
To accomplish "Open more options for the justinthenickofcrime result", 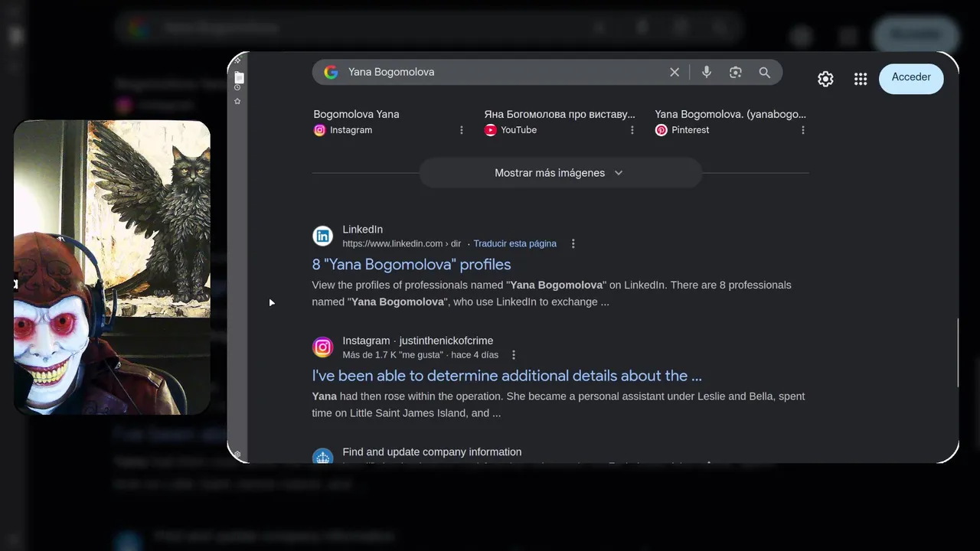I will [x=514, y=355].
